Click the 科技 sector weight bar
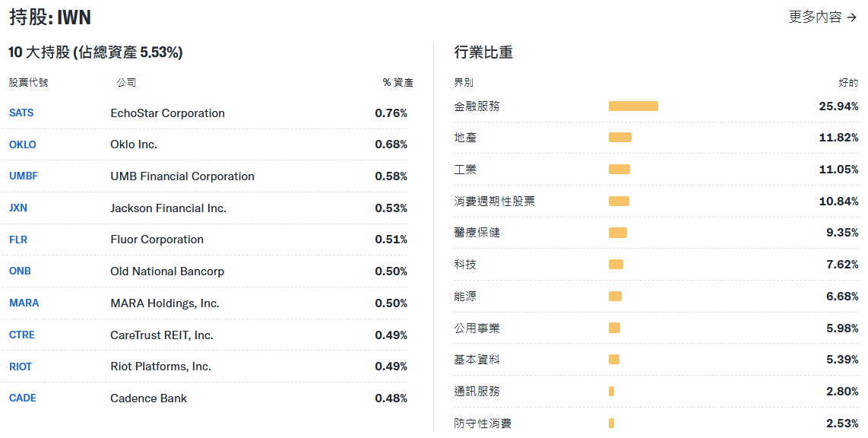 coord(616,265)
